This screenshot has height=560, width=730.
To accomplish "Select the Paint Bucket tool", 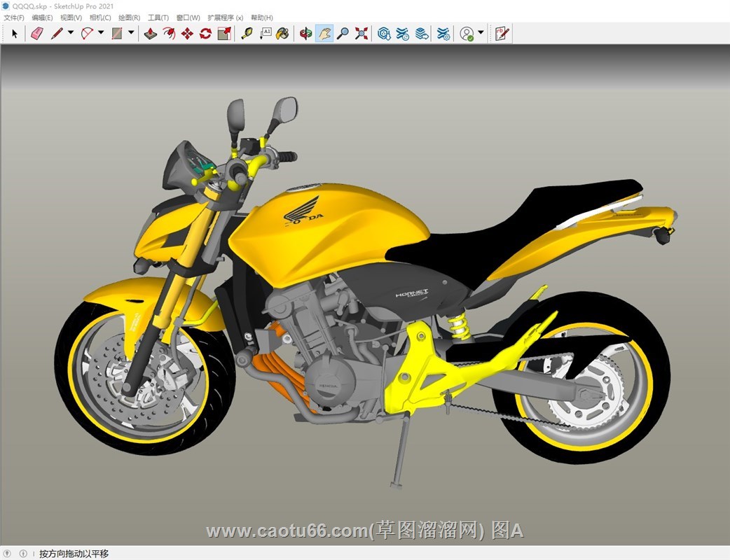I will tap(282, 33).
